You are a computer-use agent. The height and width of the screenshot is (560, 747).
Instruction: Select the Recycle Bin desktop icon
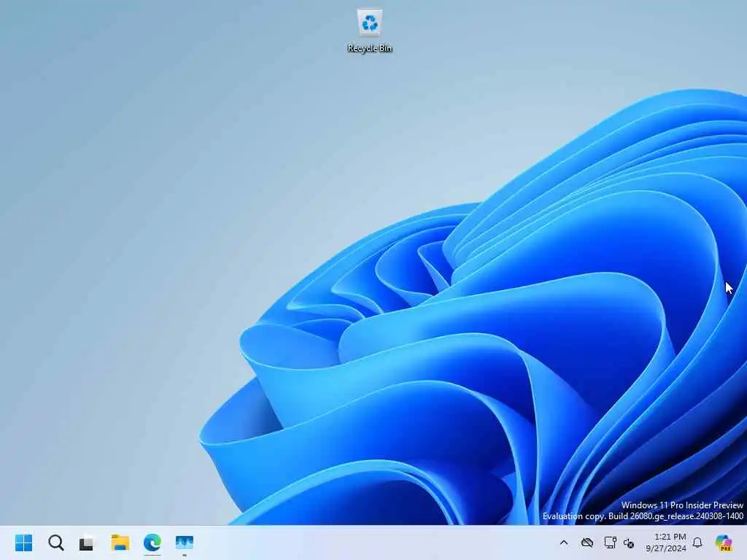(x=370, y=31)
